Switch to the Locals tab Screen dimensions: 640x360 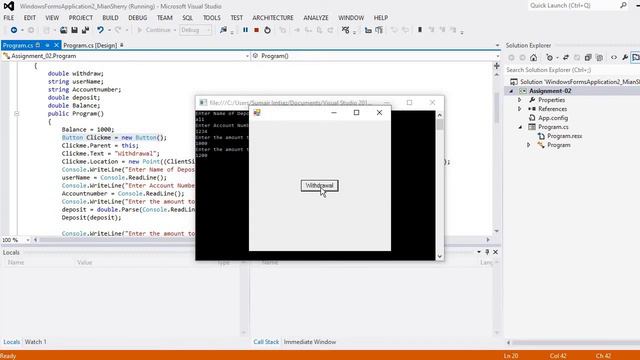click(11, 342)
